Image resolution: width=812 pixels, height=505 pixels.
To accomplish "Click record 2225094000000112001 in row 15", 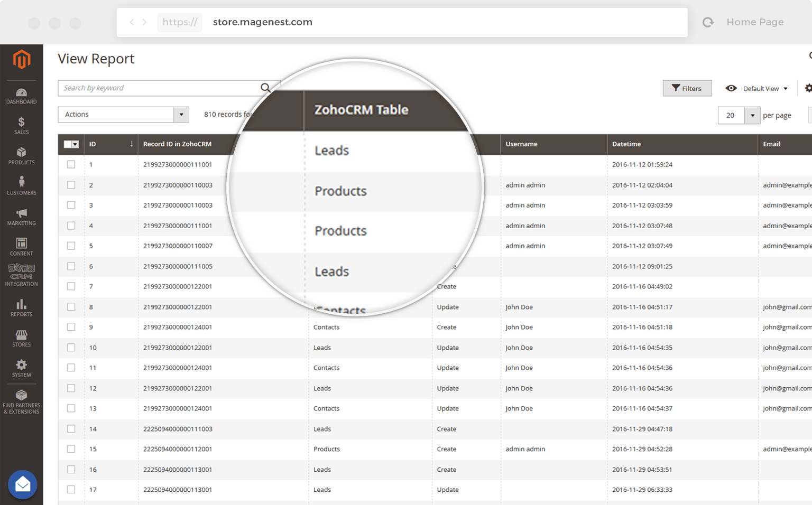I will click(178, 449).
